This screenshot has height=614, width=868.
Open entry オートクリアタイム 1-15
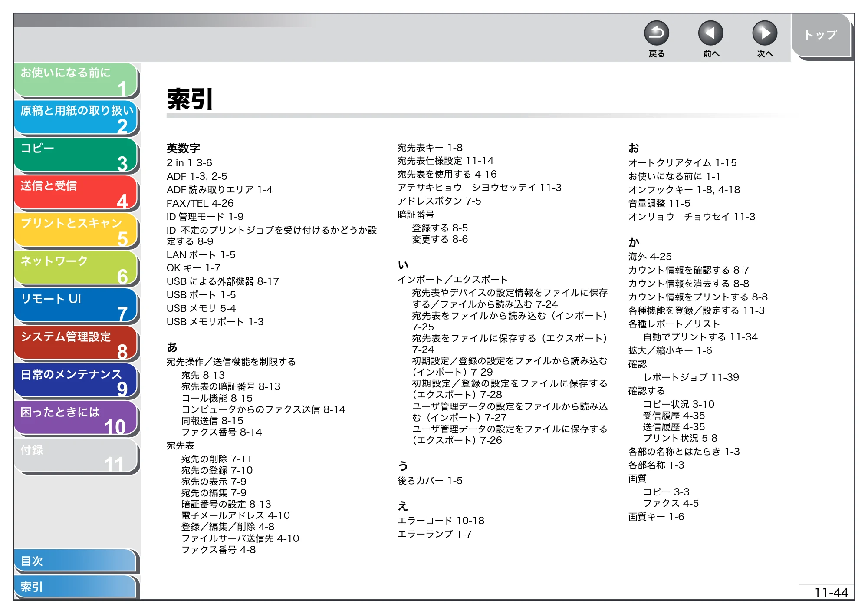(683, 163)
